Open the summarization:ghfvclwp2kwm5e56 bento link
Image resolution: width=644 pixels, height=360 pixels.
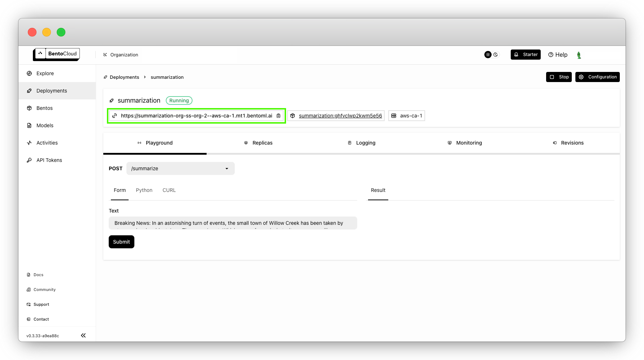point(340,116)
